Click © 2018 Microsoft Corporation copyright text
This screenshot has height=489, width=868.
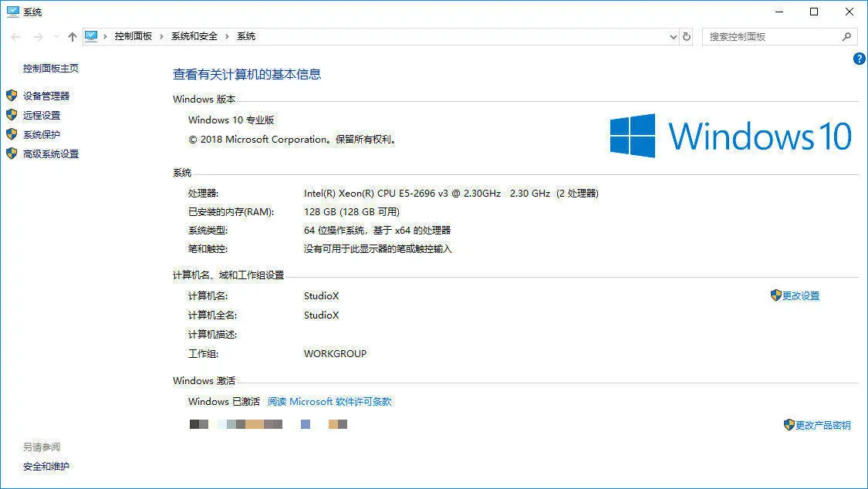[293, 140]
